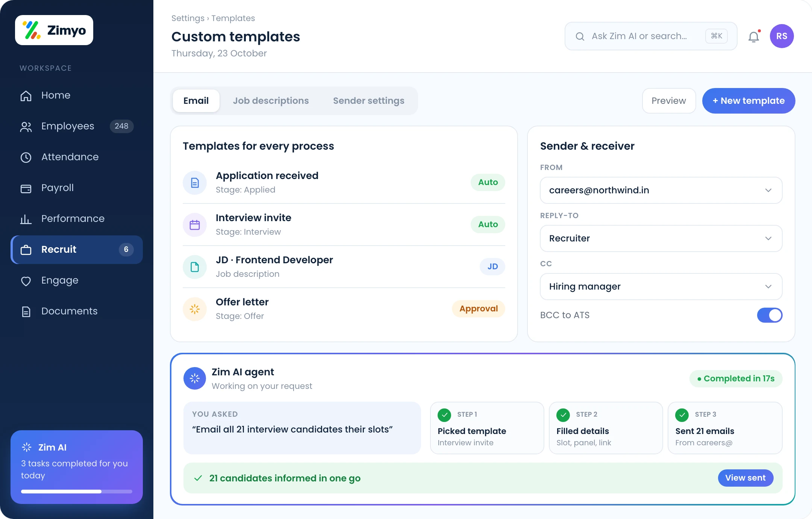Click Zim AI tasks progress bar
This screenshot has height=519, width=812.
point(77,492)
